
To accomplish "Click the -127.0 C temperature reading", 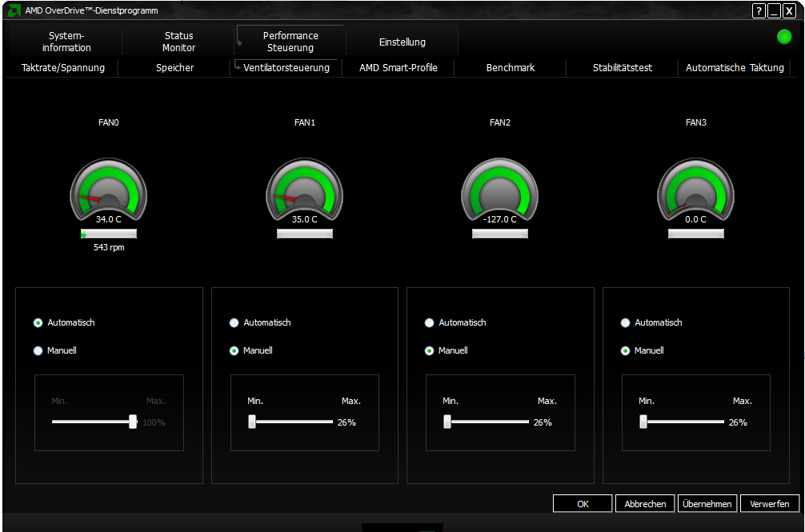I will coord(500,219).
